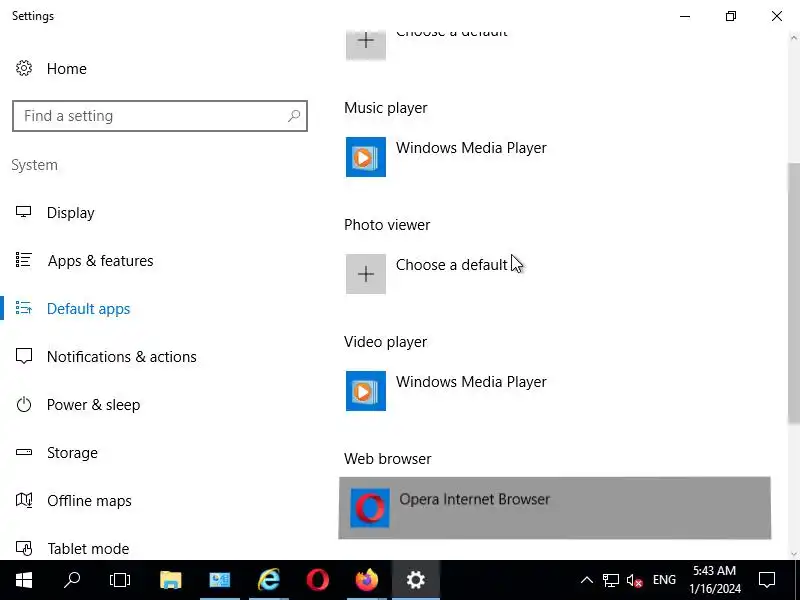Change Video player default Windows Media Player

pos(471,382)
